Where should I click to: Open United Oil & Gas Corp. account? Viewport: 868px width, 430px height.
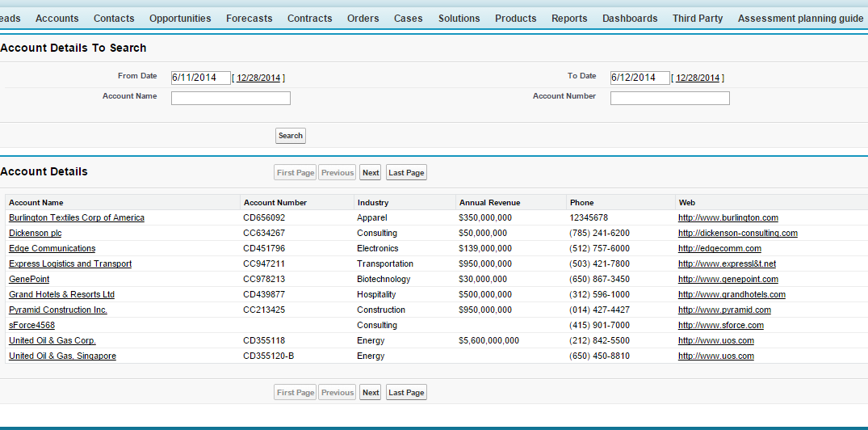[x=52, y=341]
